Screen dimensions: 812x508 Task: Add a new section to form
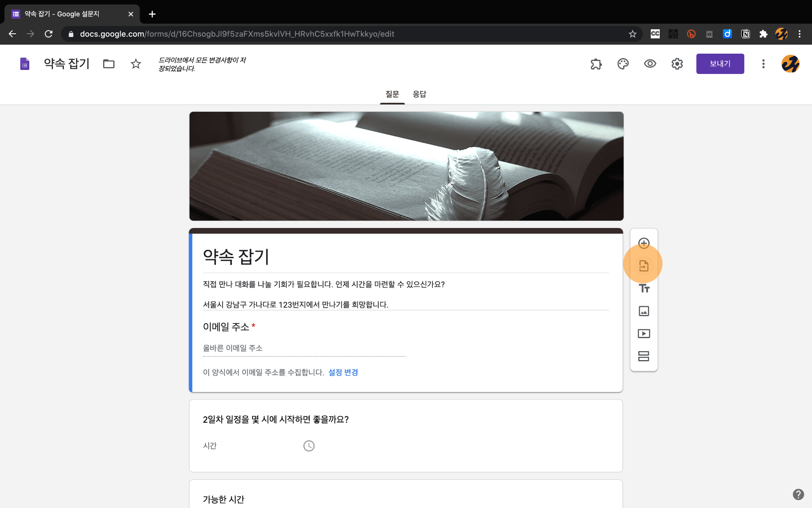click(x=644, y=356)
